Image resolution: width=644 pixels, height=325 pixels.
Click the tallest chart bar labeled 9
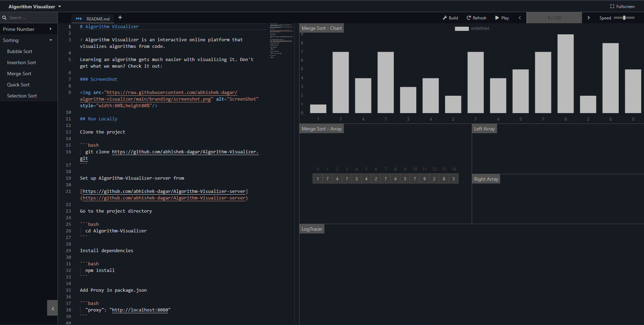[565, 74]
